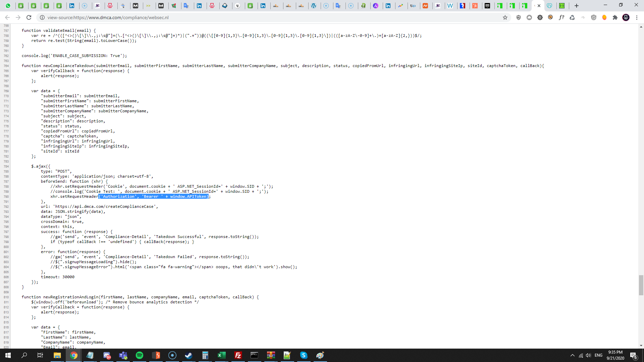Open WinRAR from the taskbar
644x362 pixels.
[x=271, y=355]
